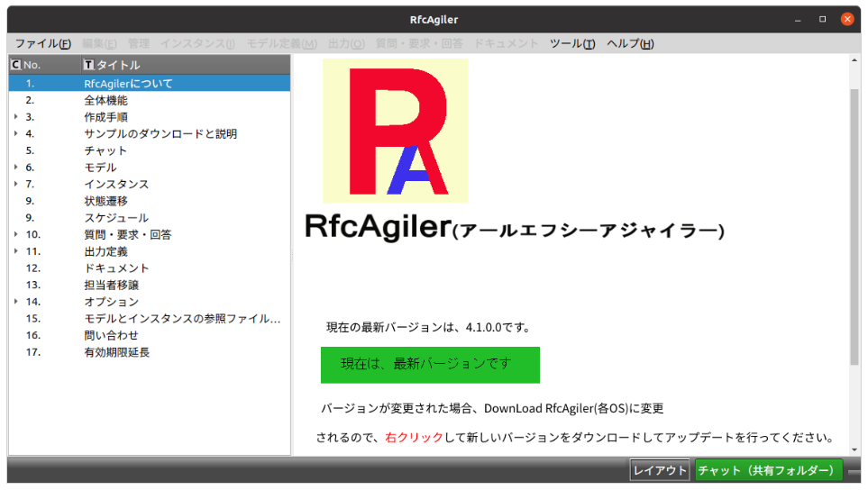Minimize the RfcAgiler window

(798, 19)
